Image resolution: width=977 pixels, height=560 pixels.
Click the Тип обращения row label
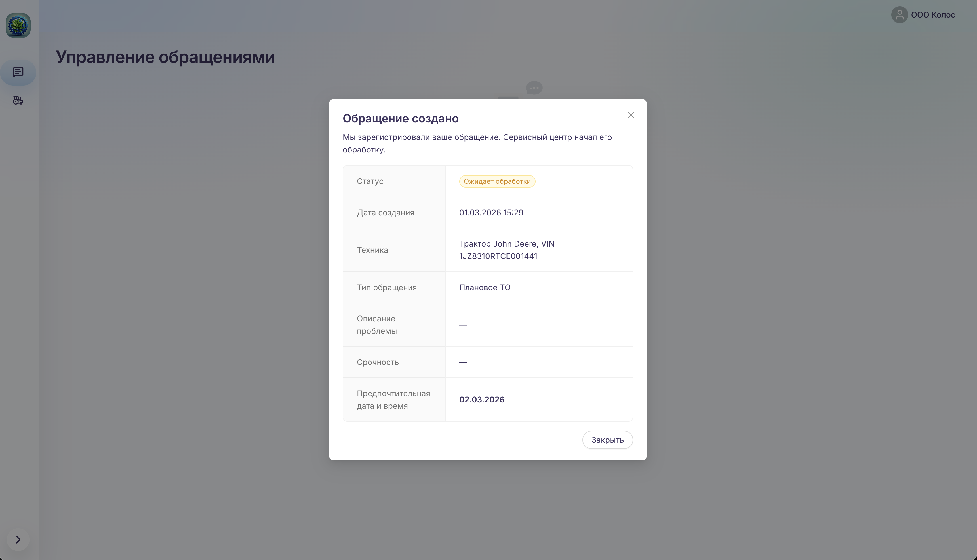tap(386, 287)
